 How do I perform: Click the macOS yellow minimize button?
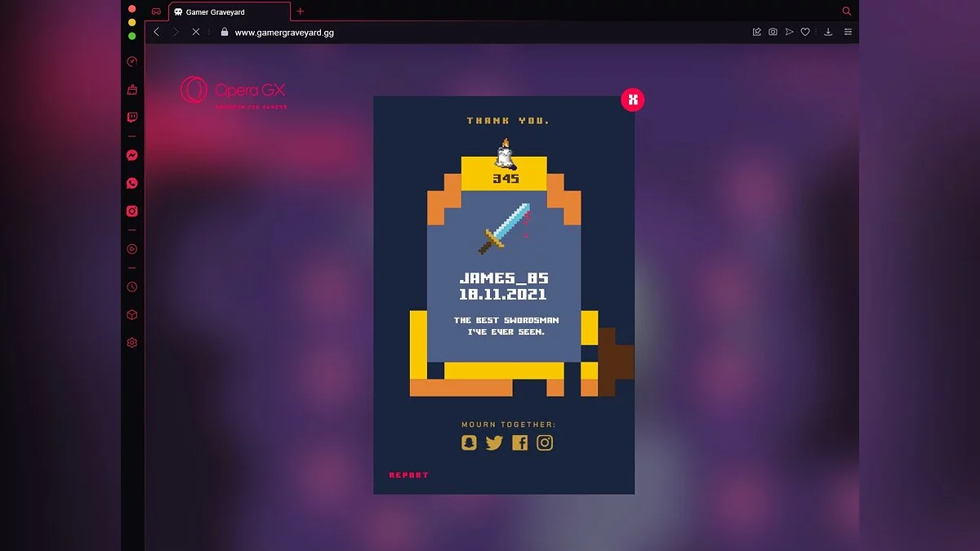132,22
